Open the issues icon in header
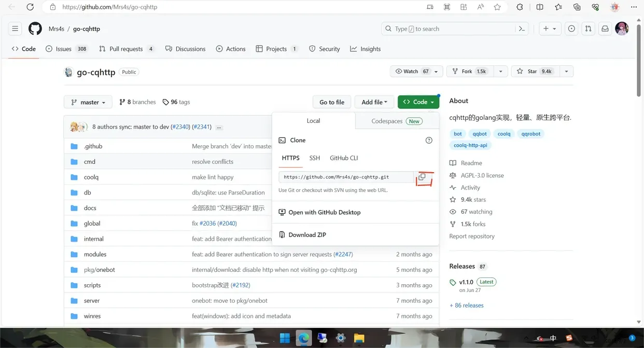 tap(571, 29)
